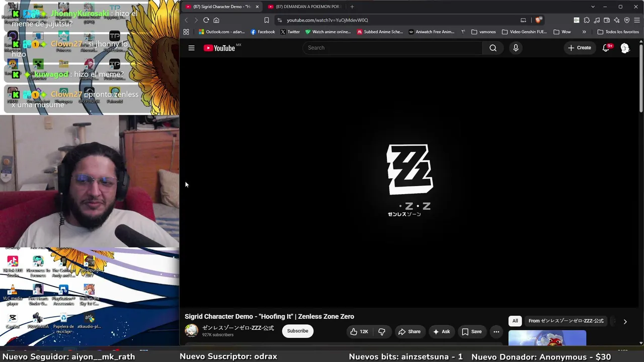Open PlayStation Accessories desktop shortcut
This screenshot has height=362, width=644.
pyautogui.click(x=63, y=295)
